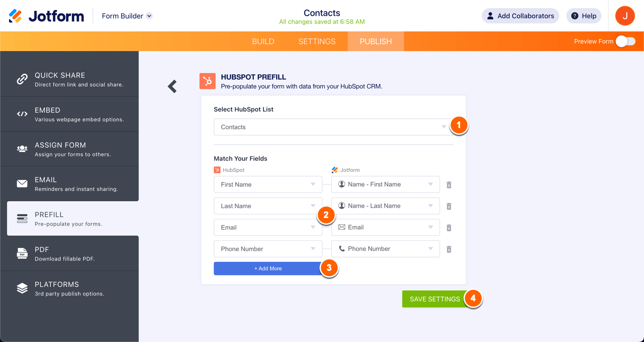This screenshot has width=644, height=342.
Task: Click the Jotform logo icon
Action: [15, 16]
